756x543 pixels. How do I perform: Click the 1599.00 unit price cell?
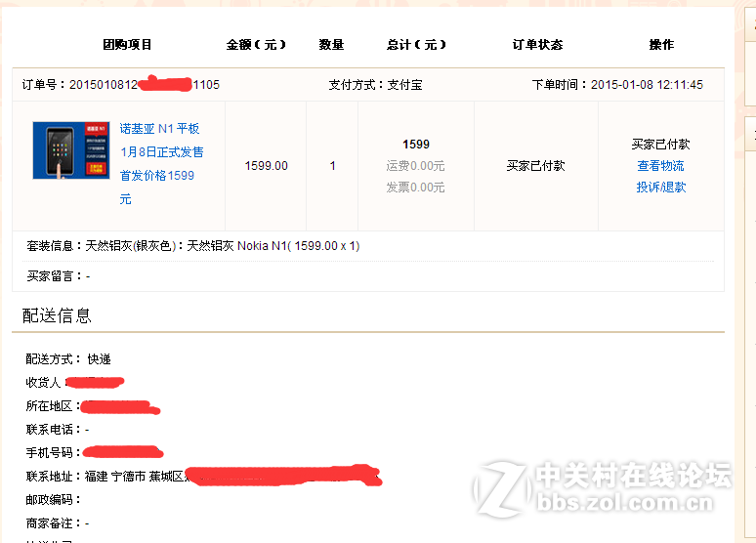click(266, 166)
